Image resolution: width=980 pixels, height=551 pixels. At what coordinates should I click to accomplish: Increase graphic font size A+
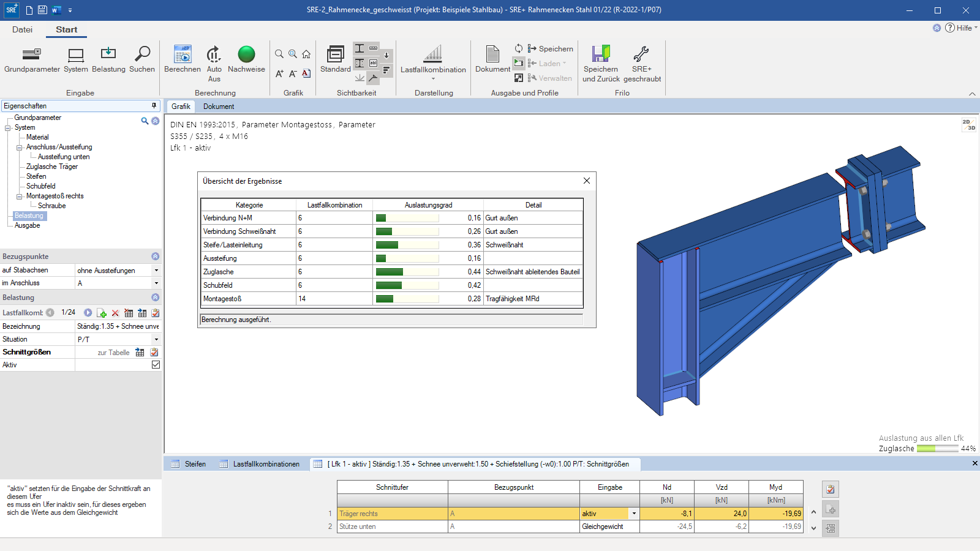(279, 73)
